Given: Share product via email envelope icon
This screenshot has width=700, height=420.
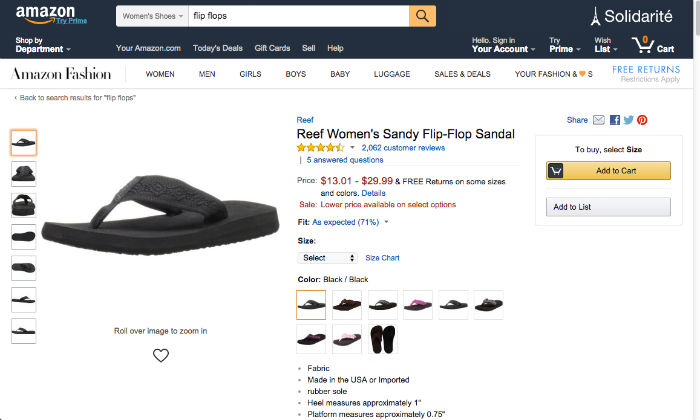Looking at the screenshot, I should coord(599,120).
